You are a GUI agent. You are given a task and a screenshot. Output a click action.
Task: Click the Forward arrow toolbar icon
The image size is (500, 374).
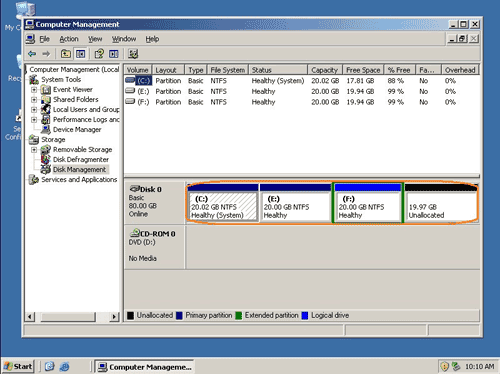coord(46,54)
